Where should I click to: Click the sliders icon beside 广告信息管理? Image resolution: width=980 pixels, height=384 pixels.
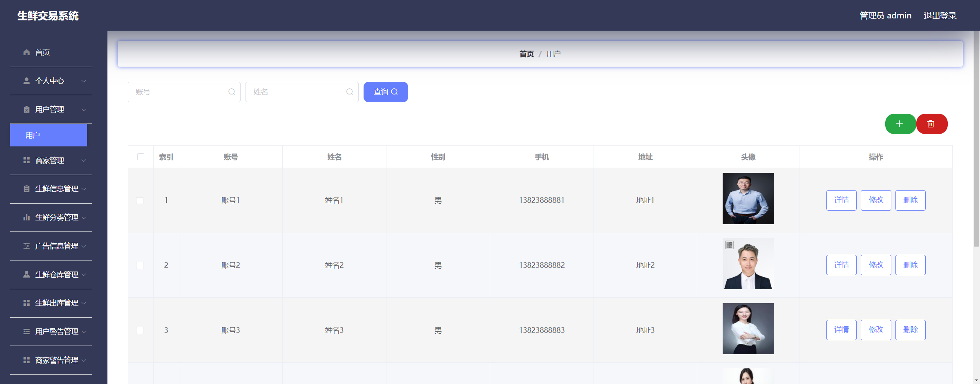click(x=27, y=246)
